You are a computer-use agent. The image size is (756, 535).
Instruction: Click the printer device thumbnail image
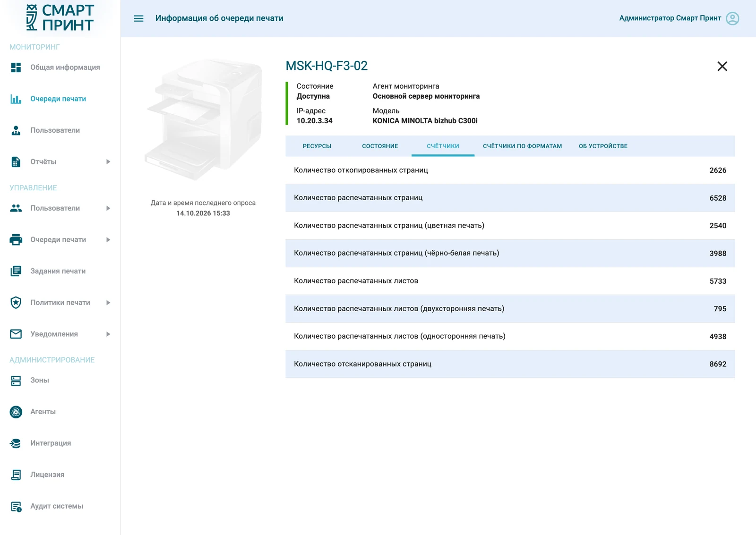point(203,119)
